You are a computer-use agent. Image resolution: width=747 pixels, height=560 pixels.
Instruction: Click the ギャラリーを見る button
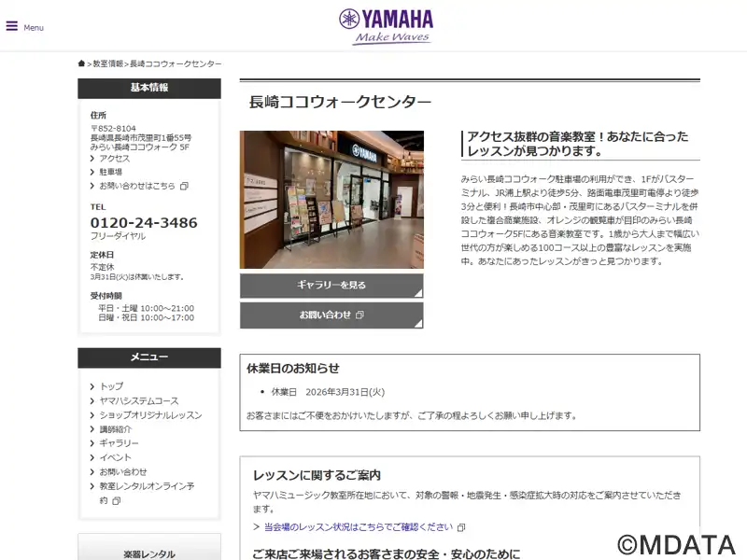click(x=331, y=286)
